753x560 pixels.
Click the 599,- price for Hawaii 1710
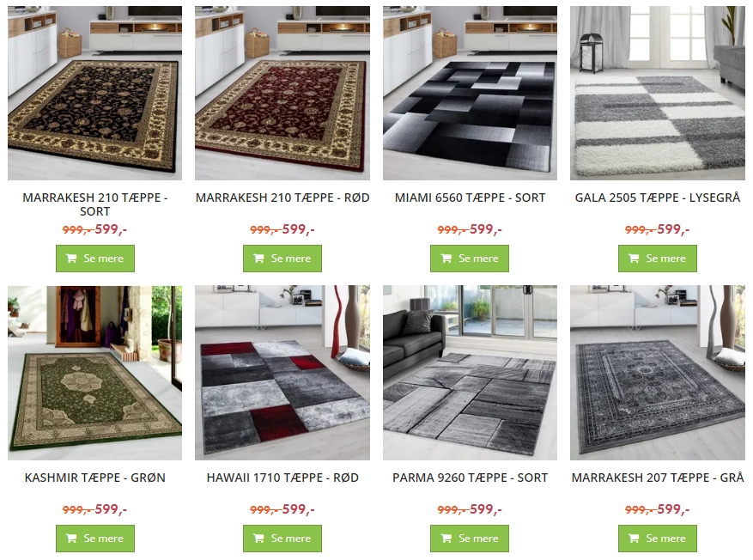coord(298,509)
